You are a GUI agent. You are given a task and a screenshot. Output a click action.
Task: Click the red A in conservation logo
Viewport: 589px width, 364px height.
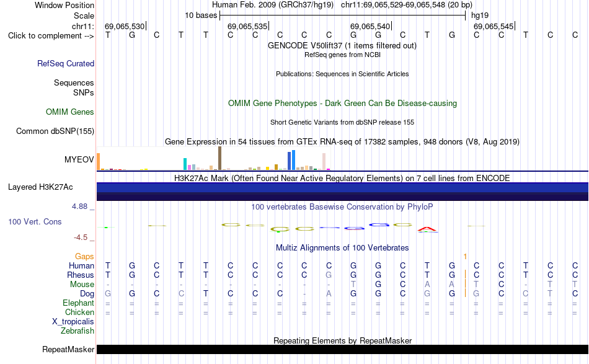pyautogui.click(x=427, y=229)
